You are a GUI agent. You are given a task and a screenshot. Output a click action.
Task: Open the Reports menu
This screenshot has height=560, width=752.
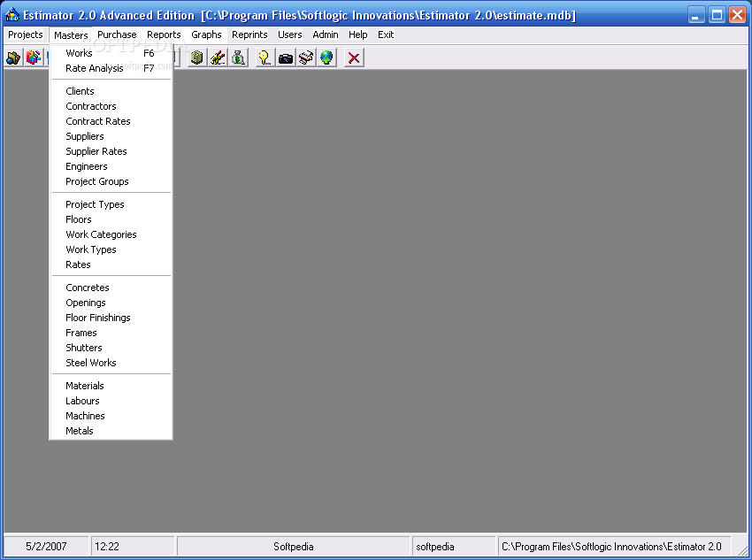tap(164, 35)
